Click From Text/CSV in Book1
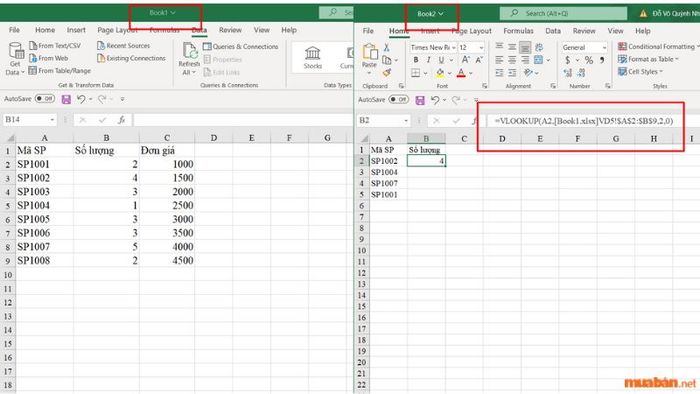The height and width of the screenshot is (394, 700). (x=55, y=46)
